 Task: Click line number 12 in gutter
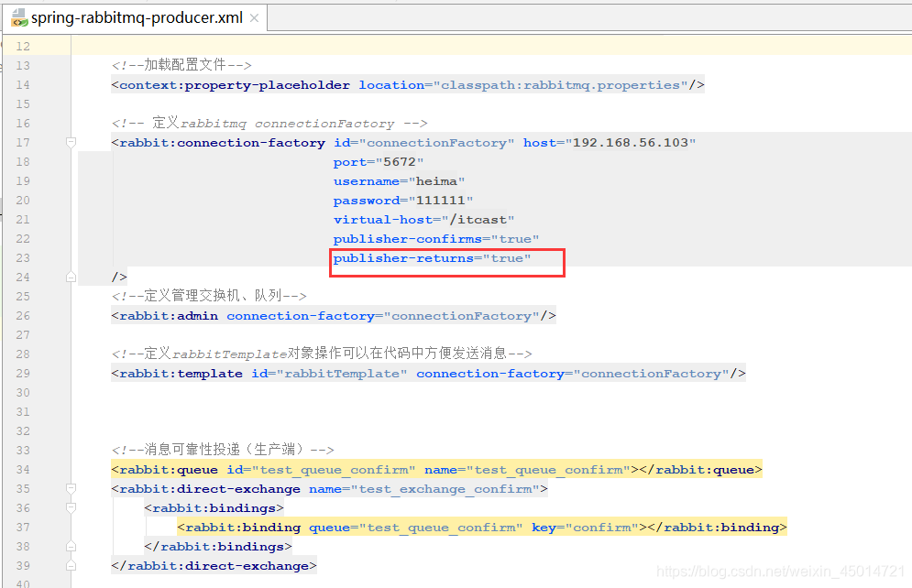click(23, 47)
